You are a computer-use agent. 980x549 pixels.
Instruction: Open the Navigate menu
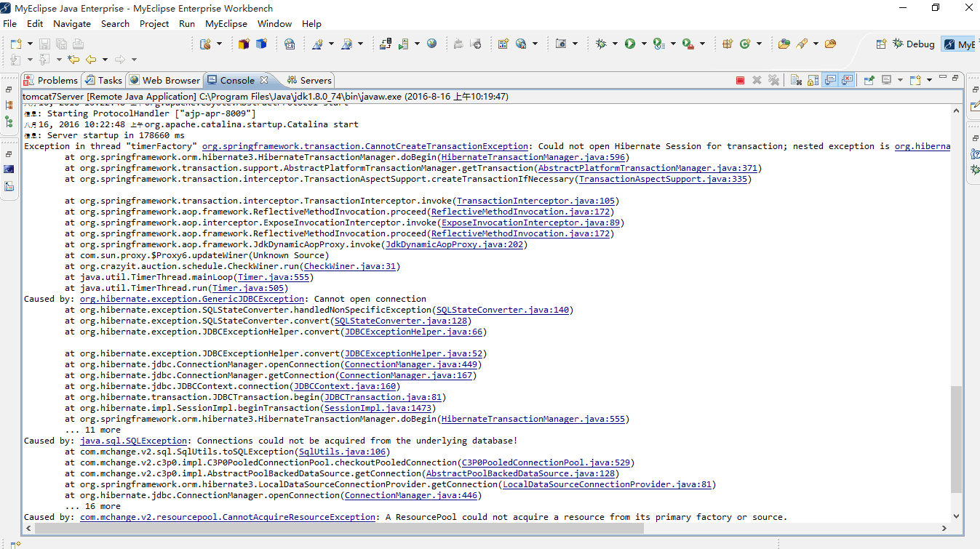coord(72,23)
